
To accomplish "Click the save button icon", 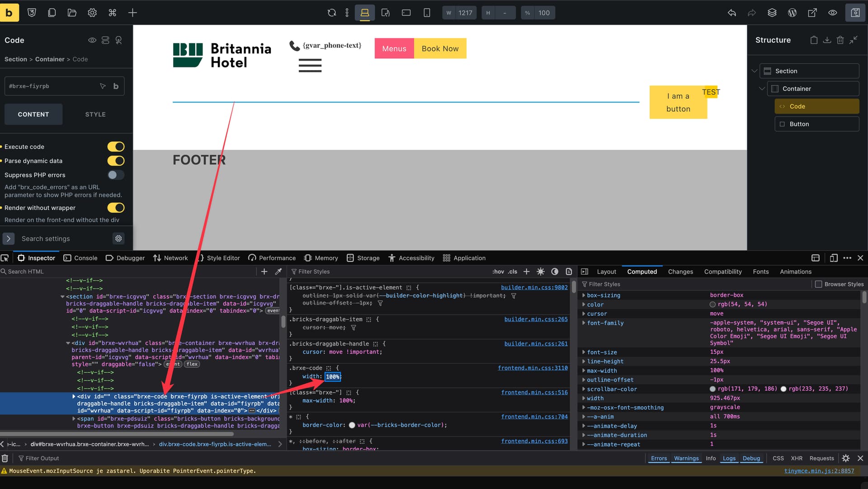I will click(x=855, y=13).
